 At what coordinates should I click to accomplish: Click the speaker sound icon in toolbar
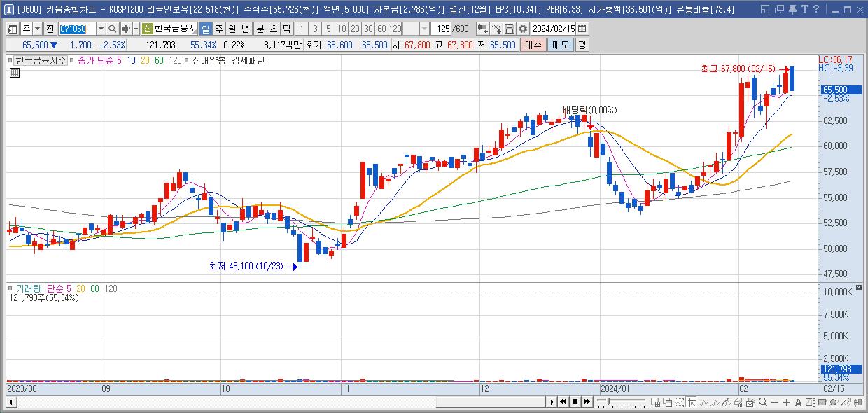(x=126, y=29)
